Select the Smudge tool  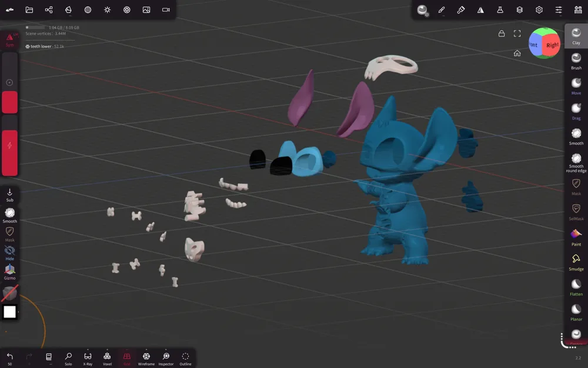[576, 263]
